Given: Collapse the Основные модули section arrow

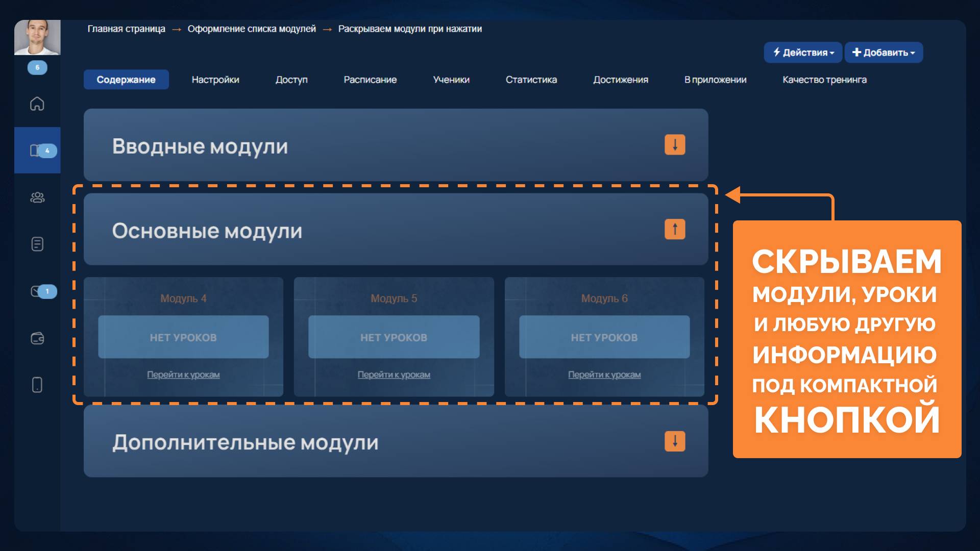Looking at the screenshot, I should 674,229.
